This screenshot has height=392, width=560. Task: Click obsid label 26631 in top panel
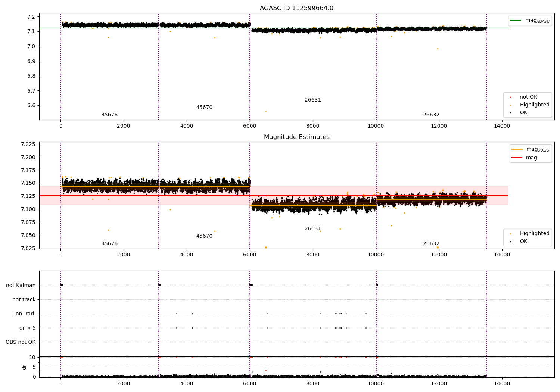[313, 100]
